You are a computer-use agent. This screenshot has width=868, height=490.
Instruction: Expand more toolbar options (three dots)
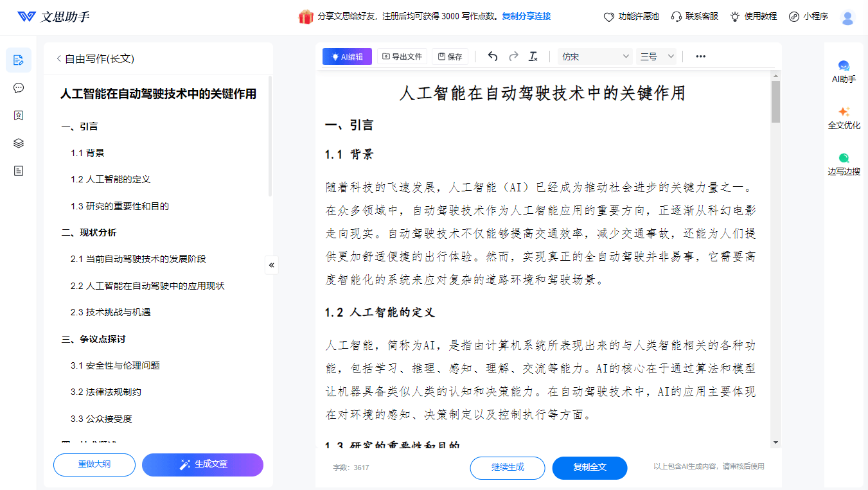[700, 57]
